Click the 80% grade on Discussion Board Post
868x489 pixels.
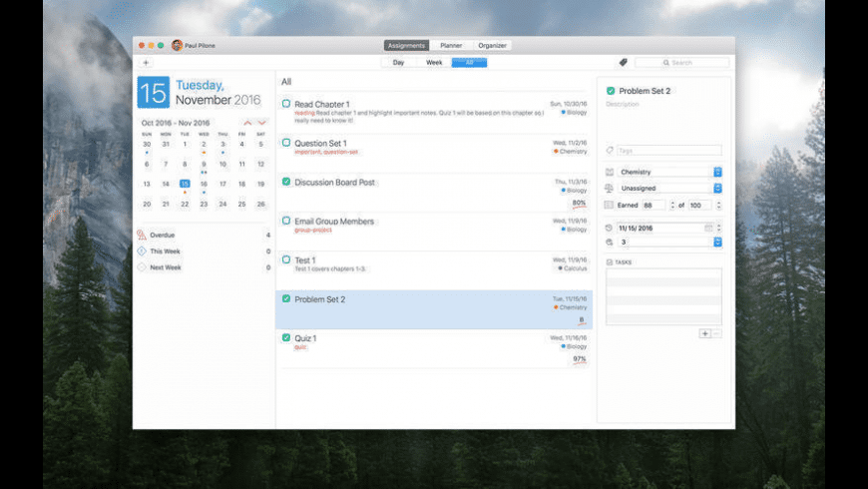tap(579, 203)
